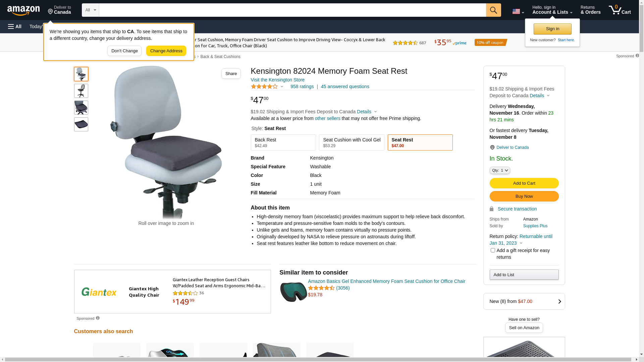Click the Add to Cart button
Image resolution: width=644 pixels, height=362 pixels.
524,183
